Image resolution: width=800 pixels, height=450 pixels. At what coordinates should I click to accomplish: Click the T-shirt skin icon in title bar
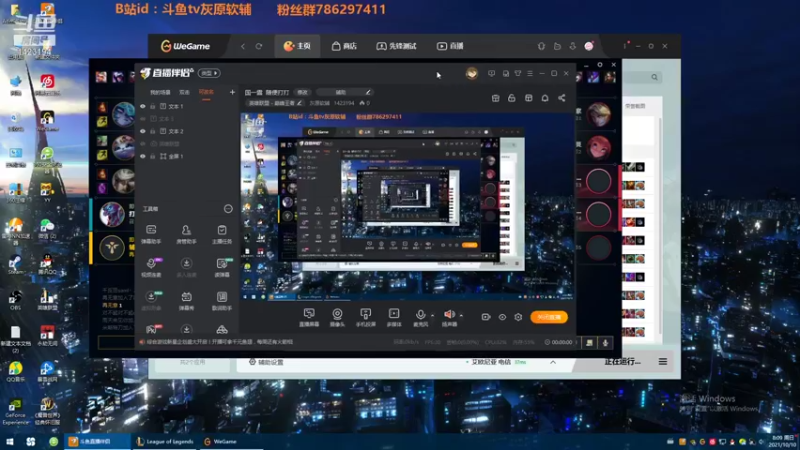[x=517, y=73]
